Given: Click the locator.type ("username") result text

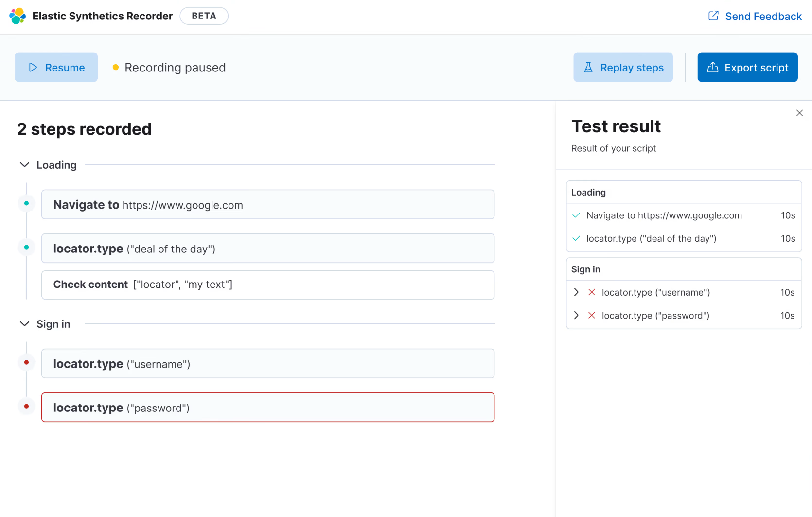Looking at the screenshot, I should (656, 292).
